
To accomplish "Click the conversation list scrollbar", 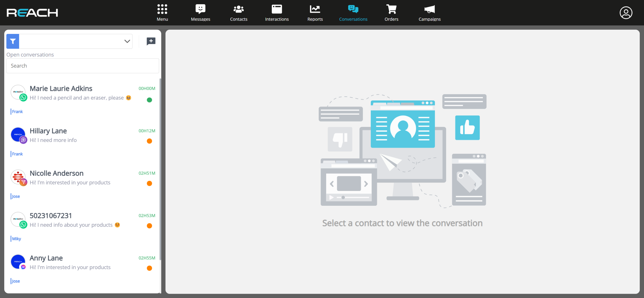I will click(160, 168).
